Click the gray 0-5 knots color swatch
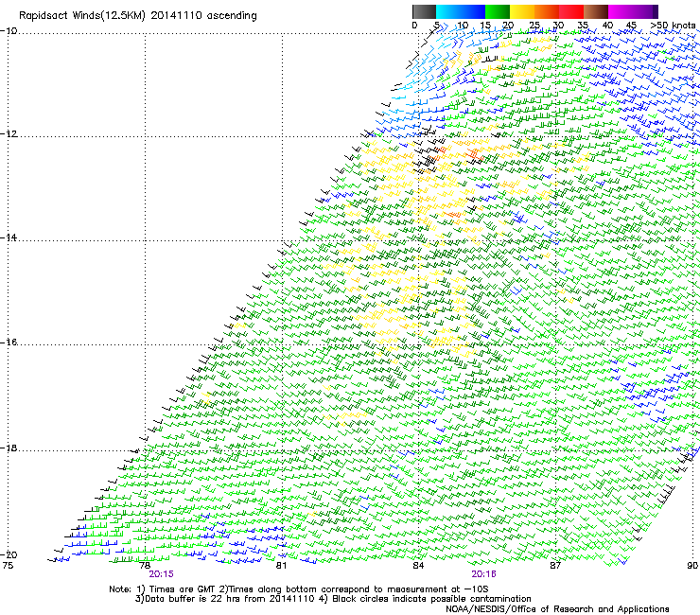 click(x=424, y=11)
